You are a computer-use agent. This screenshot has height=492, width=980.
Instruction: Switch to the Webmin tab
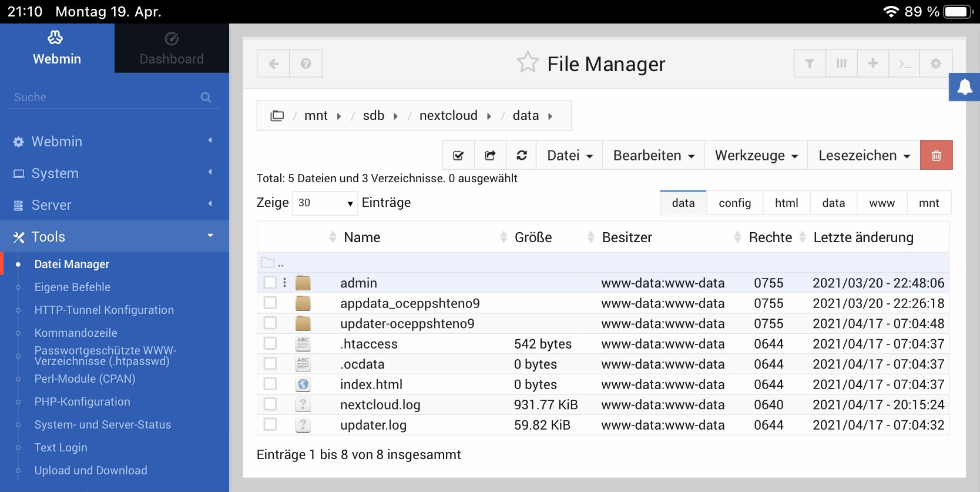click(57, 48)
